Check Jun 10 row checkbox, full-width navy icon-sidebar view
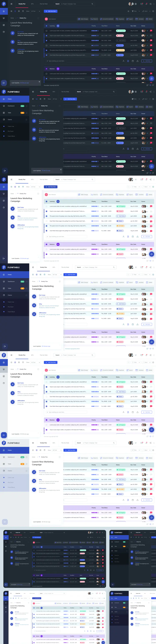 pos(46,221)
